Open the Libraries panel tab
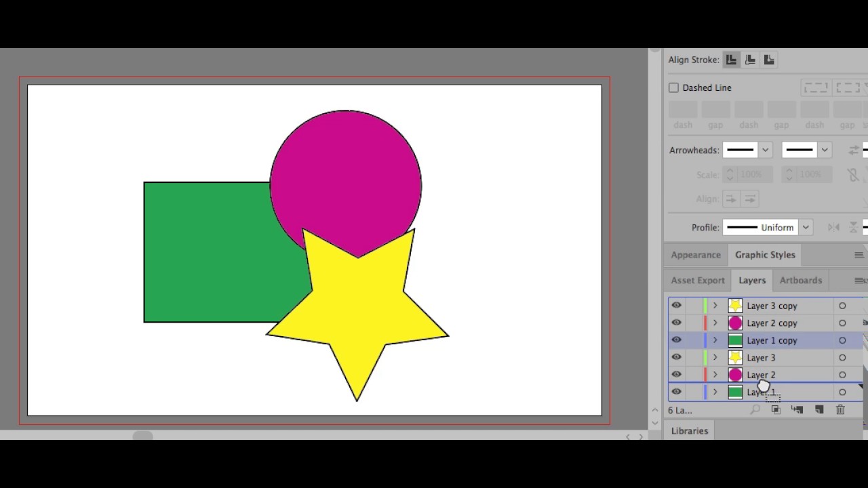This screenshot has height=488, width=868. click(x=690, y=430)
